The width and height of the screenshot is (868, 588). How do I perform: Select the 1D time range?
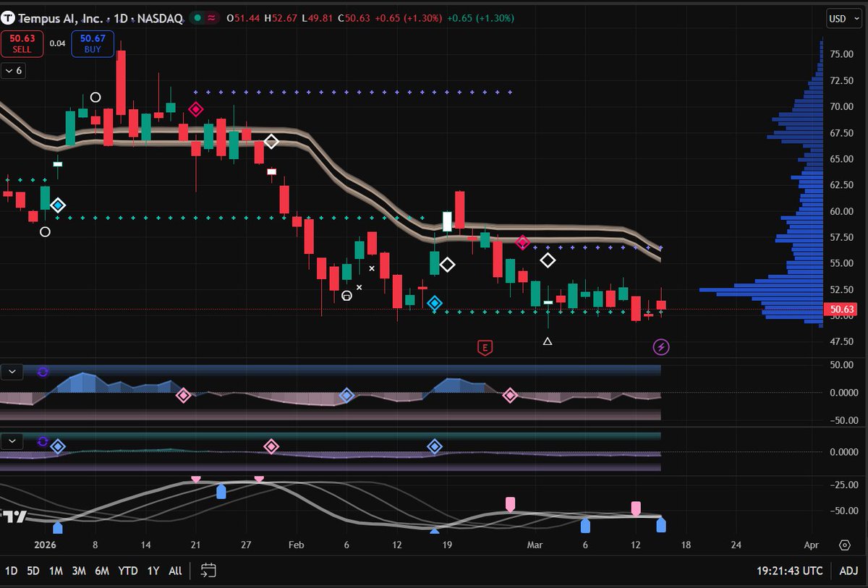click(11, 571)
